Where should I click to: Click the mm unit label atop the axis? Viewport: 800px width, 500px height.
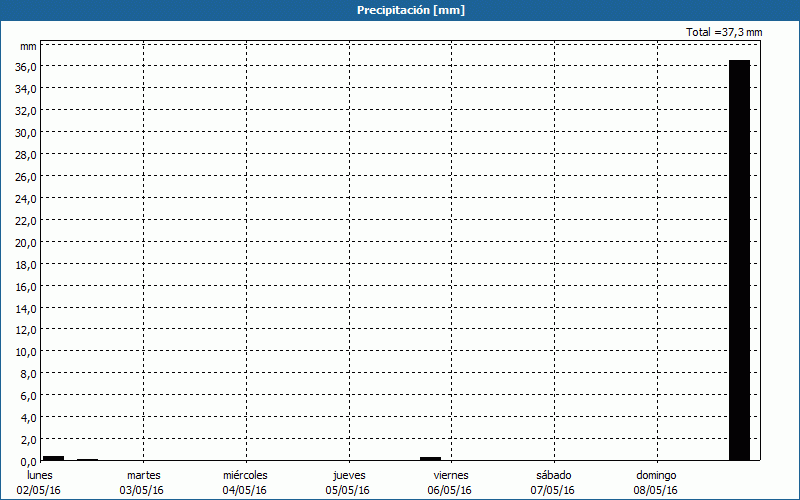tap(28, 47)
